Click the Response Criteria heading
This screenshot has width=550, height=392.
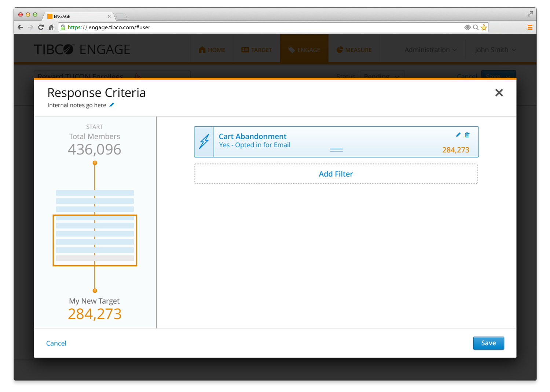coord(96,93)
